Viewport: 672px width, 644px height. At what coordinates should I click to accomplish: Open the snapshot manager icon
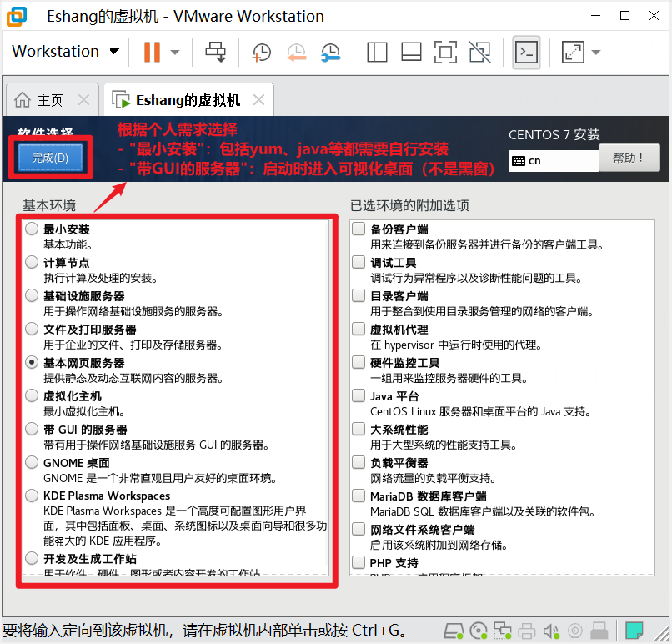[x=331, y=53]
